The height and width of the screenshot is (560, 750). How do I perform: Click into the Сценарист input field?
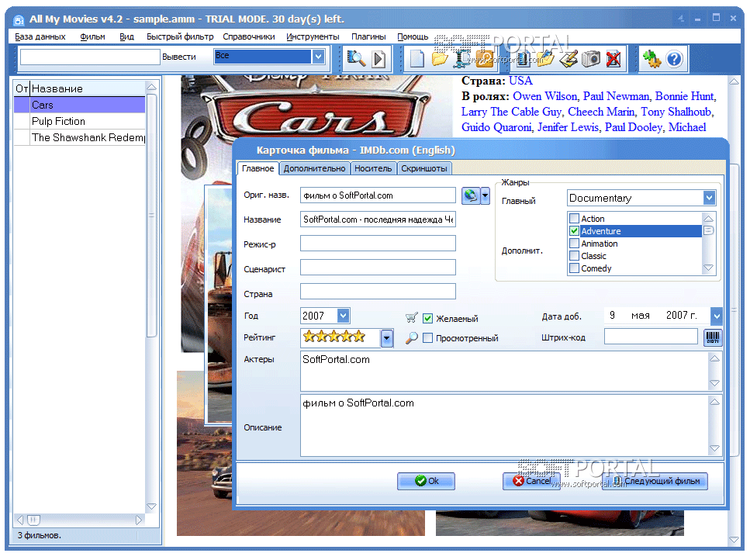point(378,268)
